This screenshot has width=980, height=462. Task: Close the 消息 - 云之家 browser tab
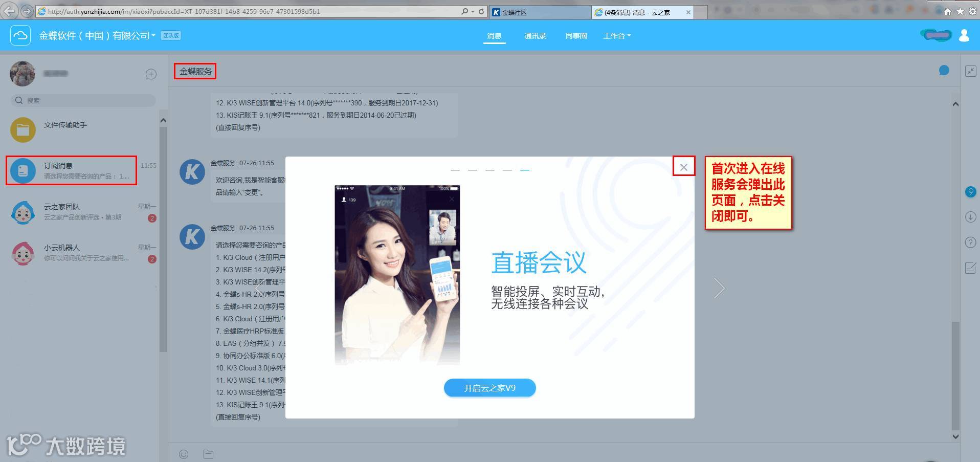(688, 12)
